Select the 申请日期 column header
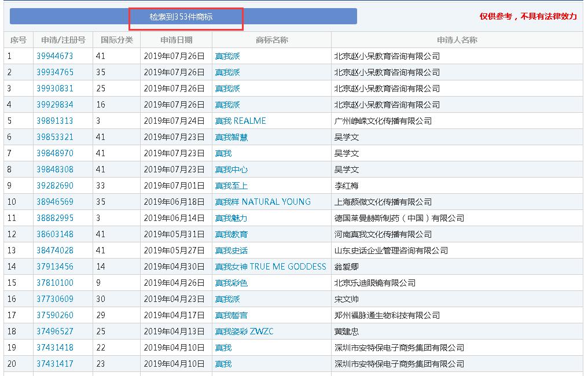This screenshot has width=588, height=376. point(176,40)
